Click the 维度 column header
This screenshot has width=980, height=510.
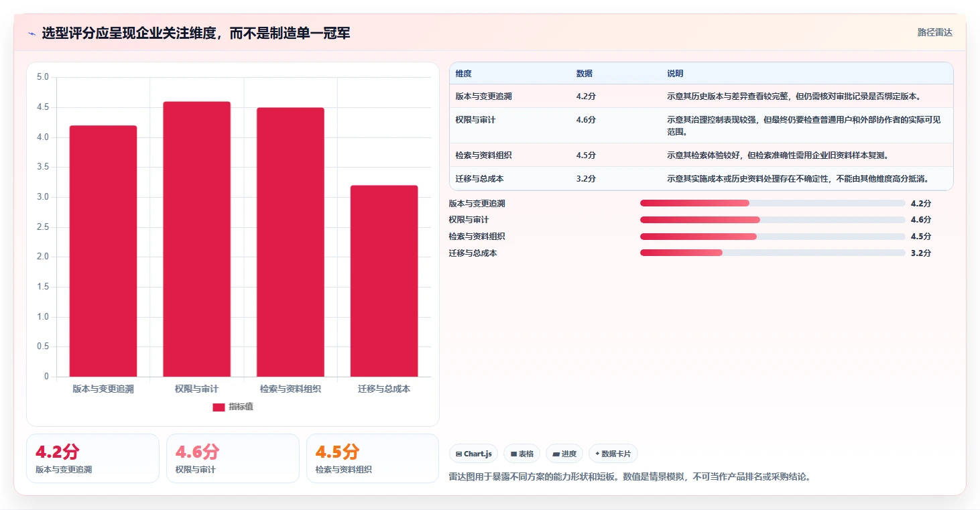(x=463, y=74)
